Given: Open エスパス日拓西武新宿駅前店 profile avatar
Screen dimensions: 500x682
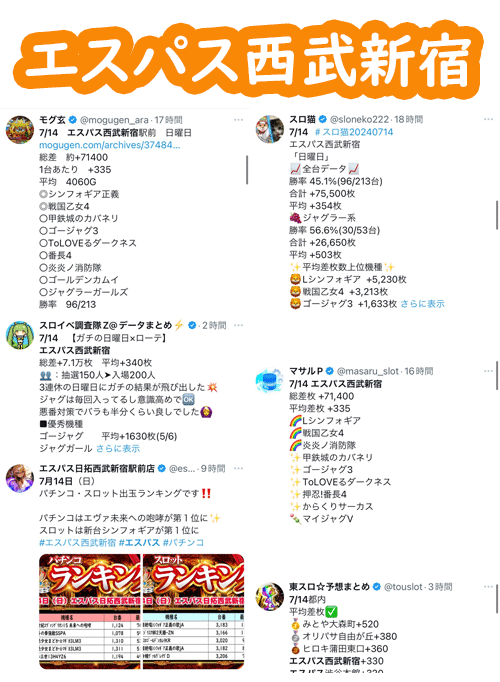Looking at the screenshot, I should pos(20,478).
